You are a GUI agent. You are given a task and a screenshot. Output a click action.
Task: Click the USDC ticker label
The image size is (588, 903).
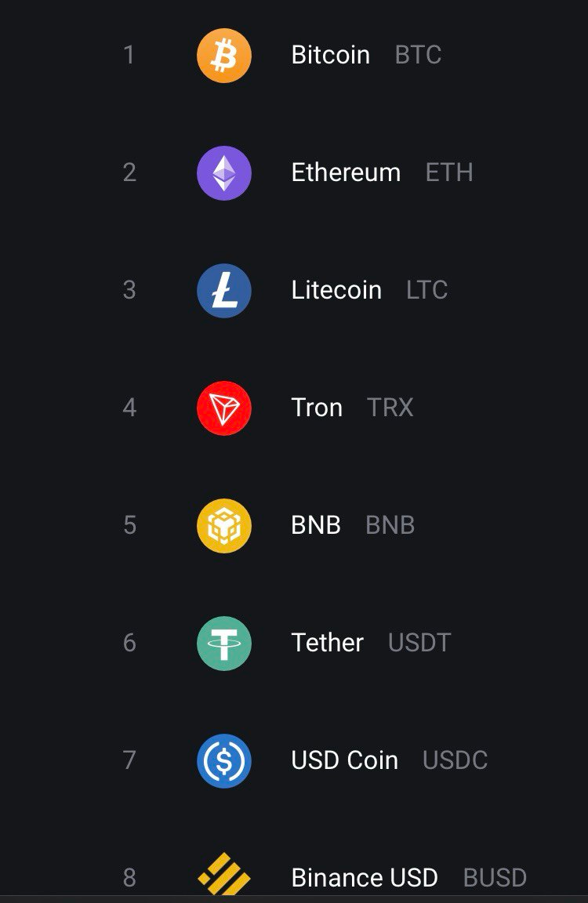[x=455, y=760]
